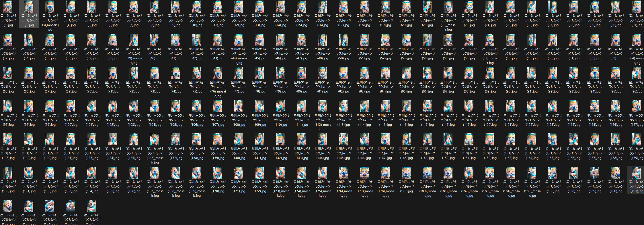Screen dimensions: 644x225
Task: Select label "星川みつき ラクルムーン (29).jpg"
Action: pos(595,20)
